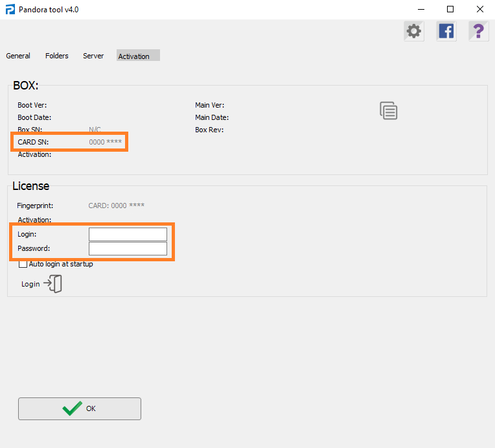Close the Pandora tool window
495x448 pixels.
click(480, 10)
